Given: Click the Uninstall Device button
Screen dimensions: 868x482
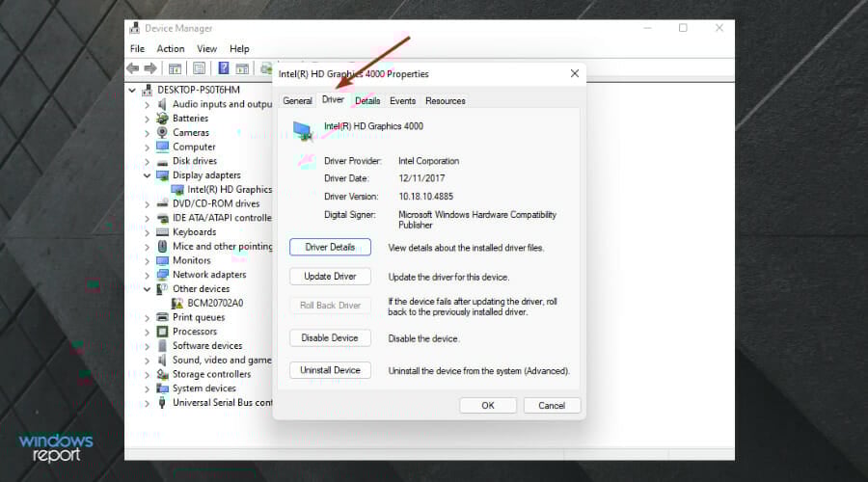Looking at the screenshot, I should pos(330,369).
